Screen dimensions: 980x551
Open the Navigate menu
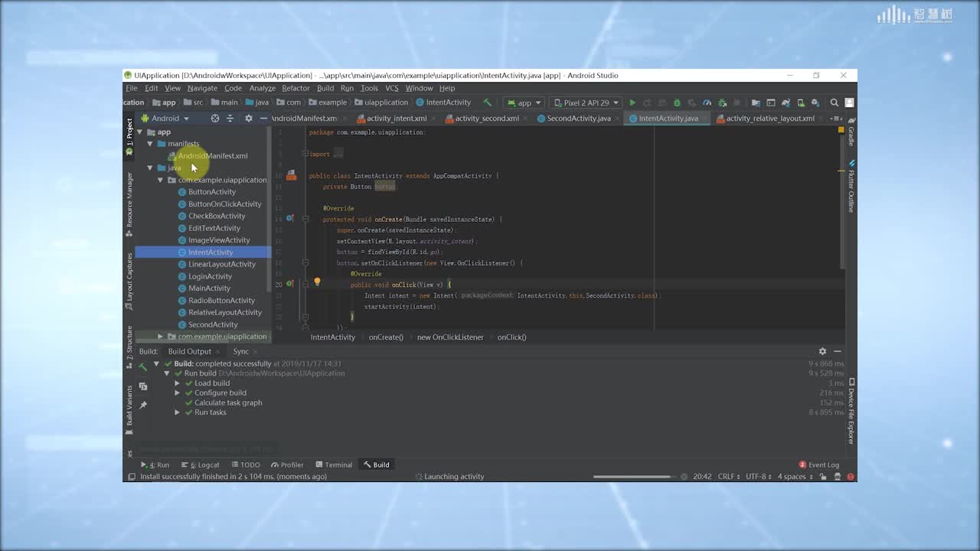pos(203,88)
